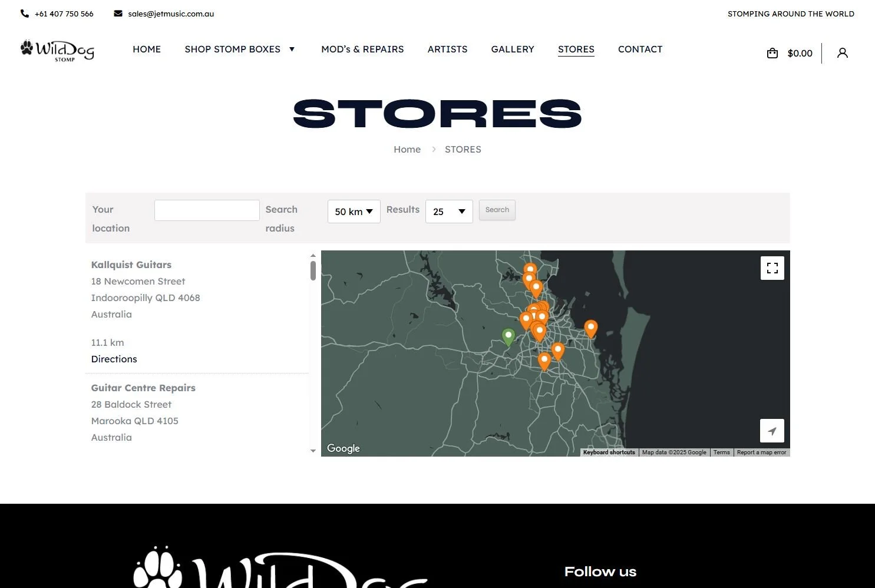Click the 28 Baldock Street address
The height and width of the screenshot is (588, 875).
(x=131, y=404)
